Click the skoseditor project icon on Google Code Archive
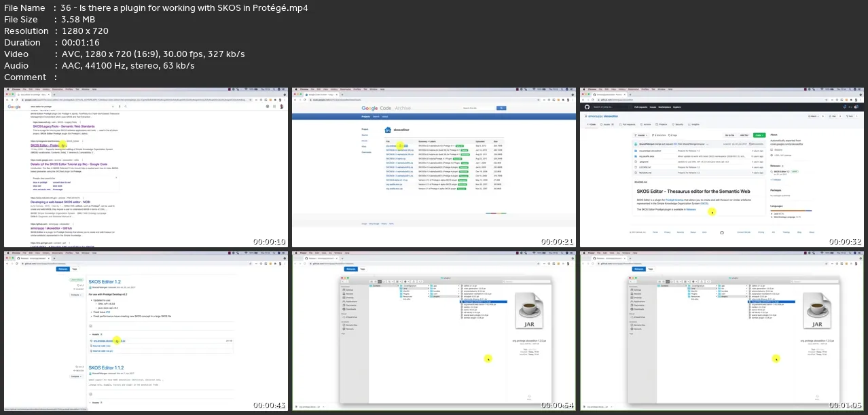This screenshot has width=868, height=415. (x=388, y=130)
